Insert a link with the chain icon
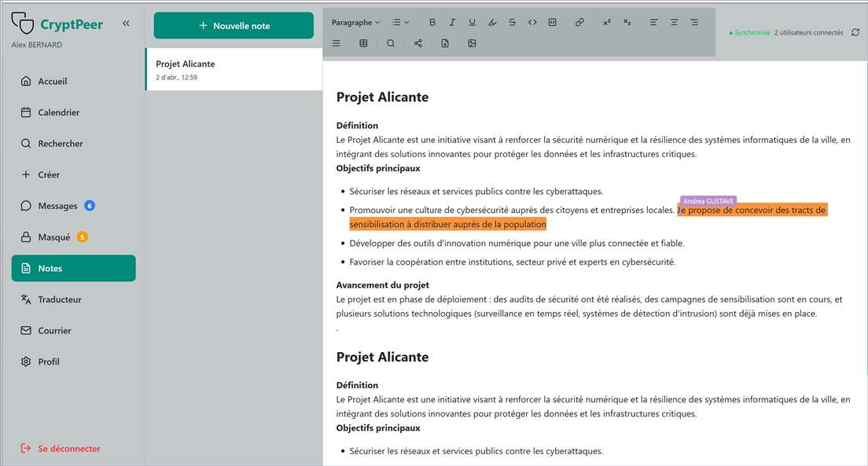 coord(579,22)
